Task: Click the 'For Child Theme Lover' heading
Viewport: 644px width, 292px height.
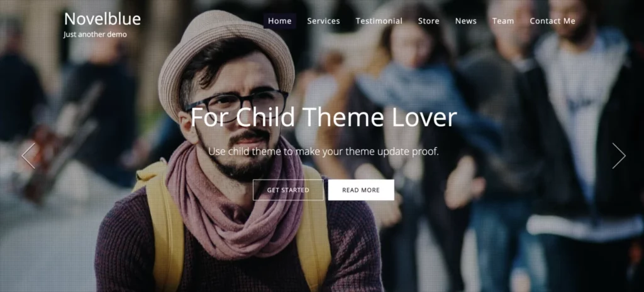Action: coord(324,117)
